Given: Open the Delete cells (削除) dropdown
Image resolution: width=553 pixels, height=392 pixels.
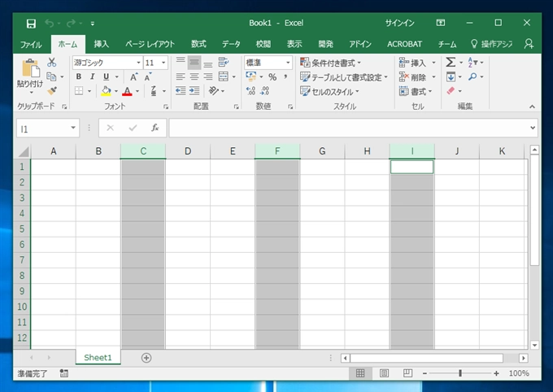Looking at the screenshot, I should point(433,77).
